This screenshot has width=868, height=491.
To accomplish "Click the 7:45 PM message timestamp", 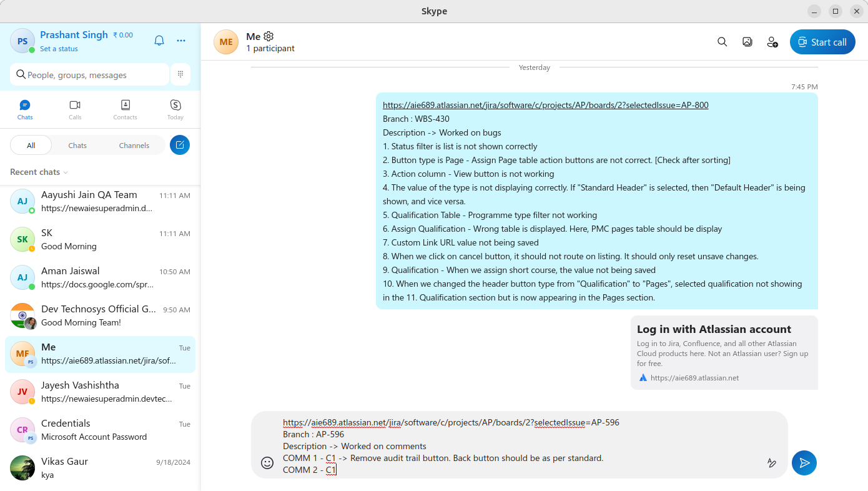I will tap(804, 87).
